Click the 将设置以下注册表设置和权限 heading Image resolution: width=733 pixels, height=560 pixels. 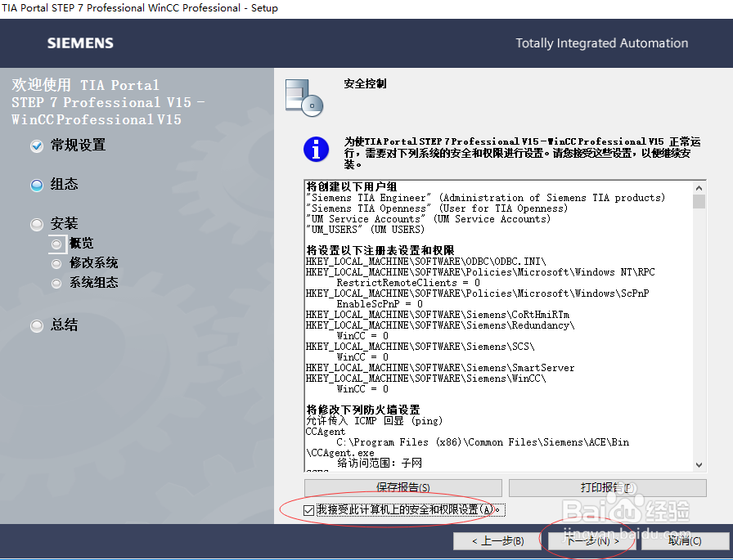(380, 250)
